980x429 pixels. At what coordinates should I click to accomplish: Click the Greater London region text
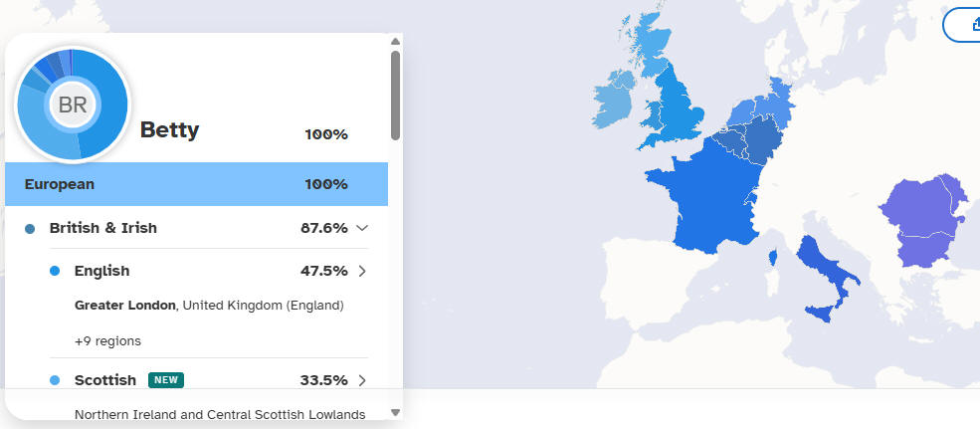[125, 306]
